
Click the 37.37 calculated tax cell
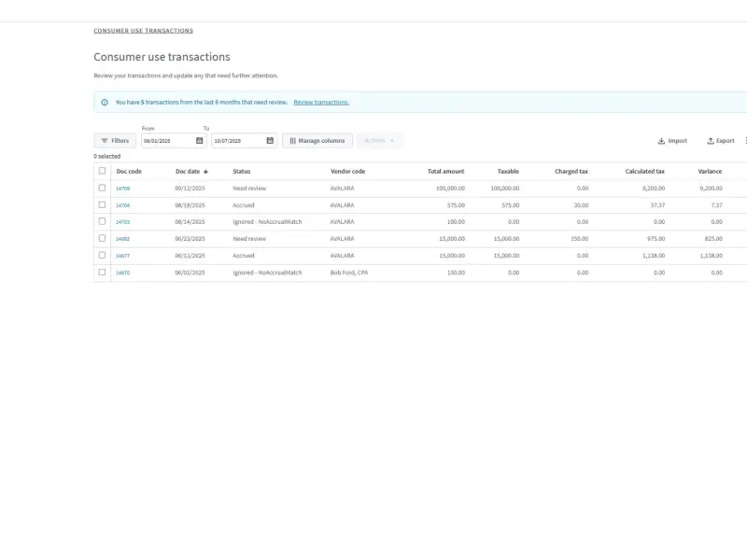(657, 205)
